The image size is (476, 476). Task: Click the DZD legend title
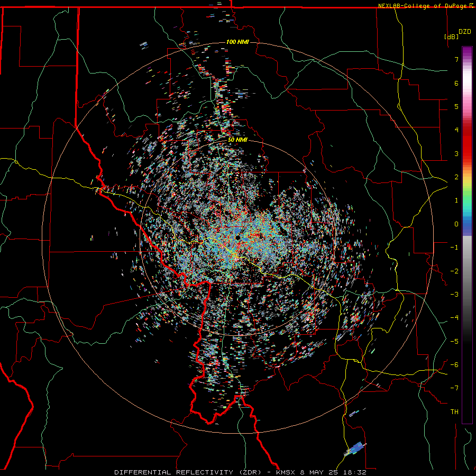(465, 32)
